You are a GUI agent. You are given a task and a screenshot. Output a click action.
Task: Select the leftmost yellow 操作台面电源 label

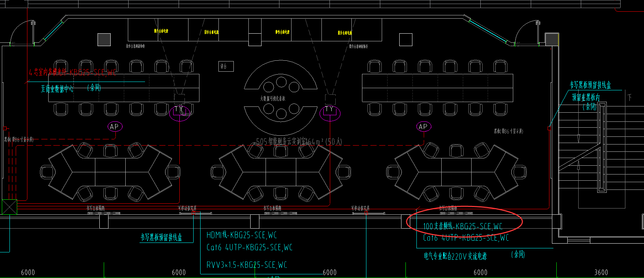(x=161, y=31)
